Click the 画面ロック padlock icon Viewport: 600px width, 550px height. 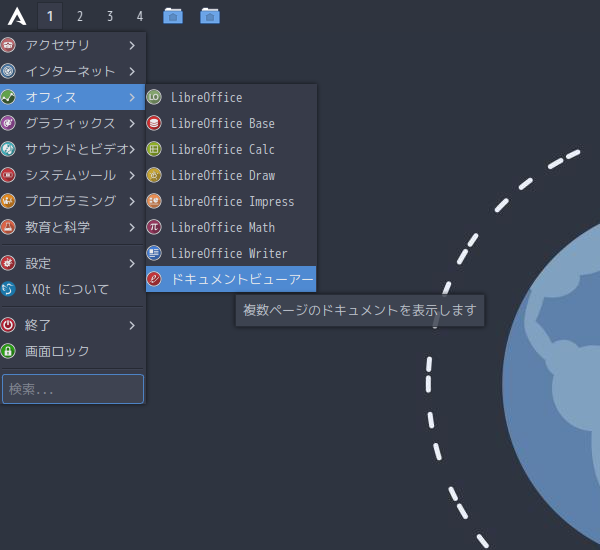pos(8,351)
